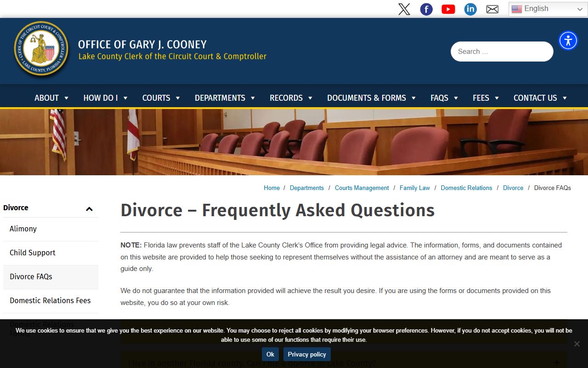Go to Child Support sidebar link
Image resolution: width=588 pixels, height=368 pixels.
(51, 253)
